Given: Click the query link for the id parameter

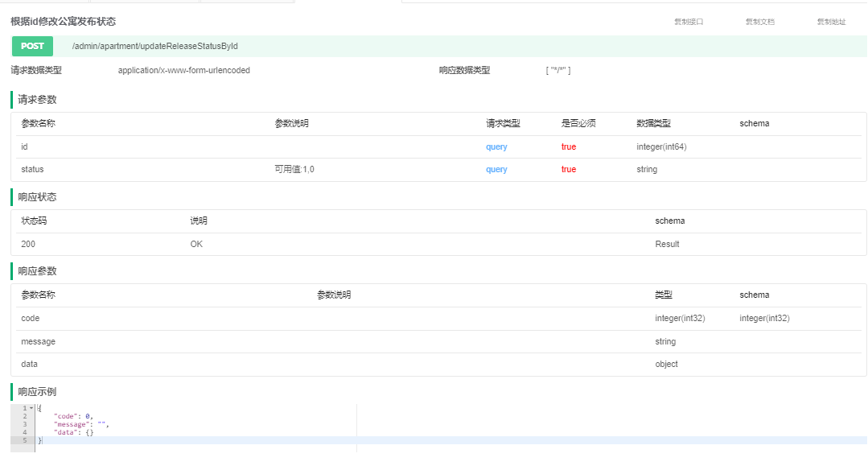Looking at the screenshot, I should [x=496, y=146].
